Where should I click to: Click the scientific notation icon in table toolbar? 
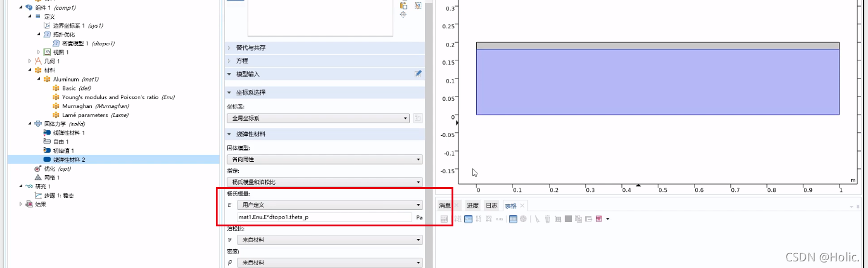[x=479, y=219]
